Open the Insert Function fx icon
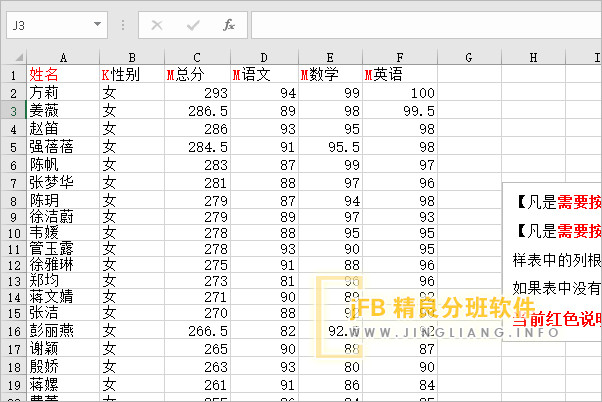Screen dimensions: 602x402 (x=229, y=25)
